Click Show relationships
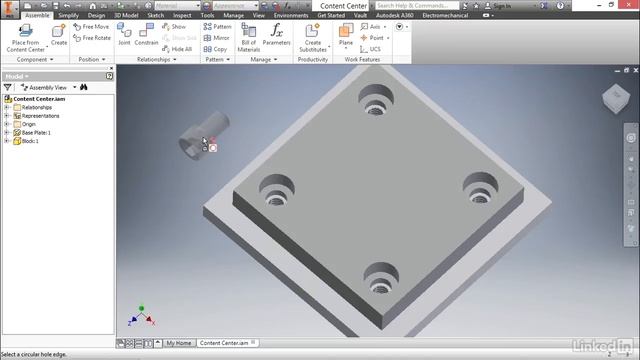 [x=174, y=27]
